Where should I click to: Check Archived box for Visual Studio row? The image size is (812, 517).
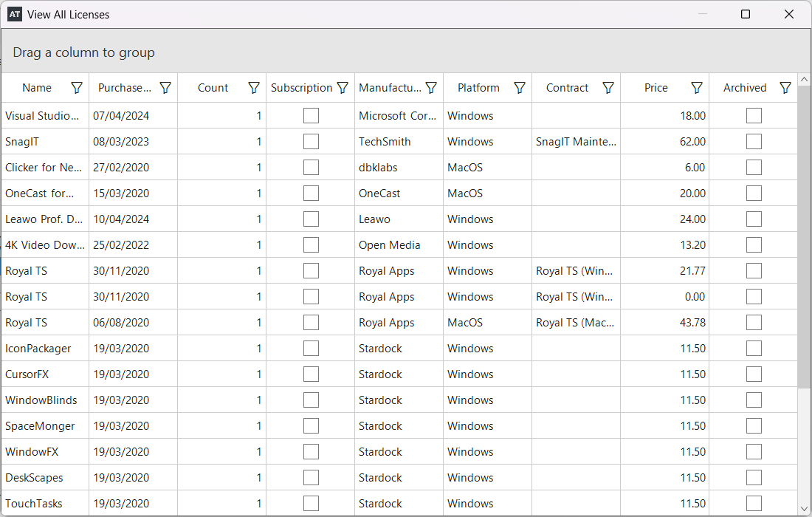(754, 116)
